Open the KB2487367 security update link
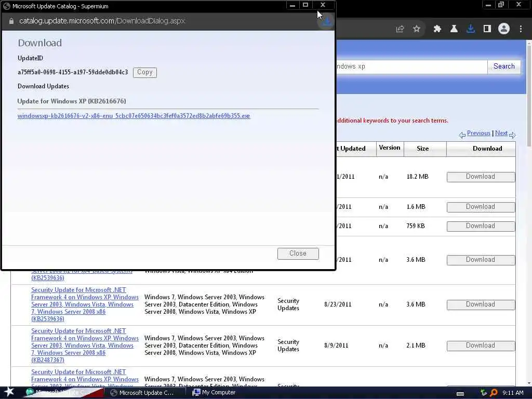 click(85, 345)
